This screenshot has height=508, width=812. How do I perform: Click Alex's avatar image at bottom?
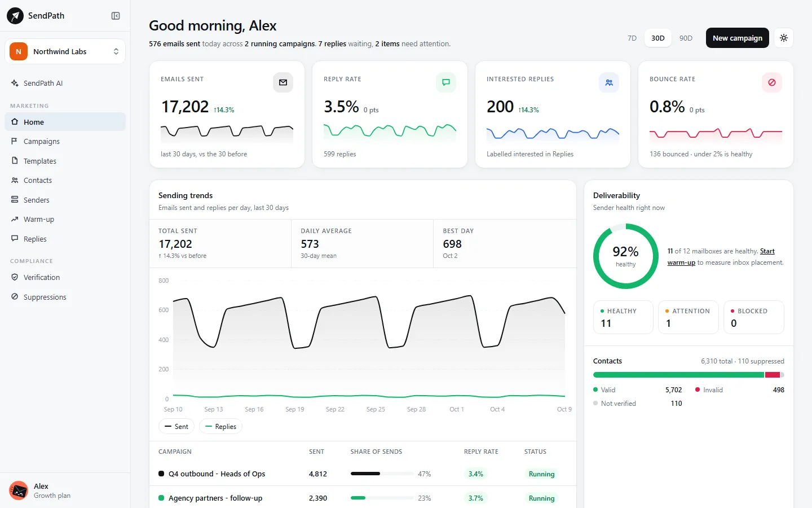(19, 491)
